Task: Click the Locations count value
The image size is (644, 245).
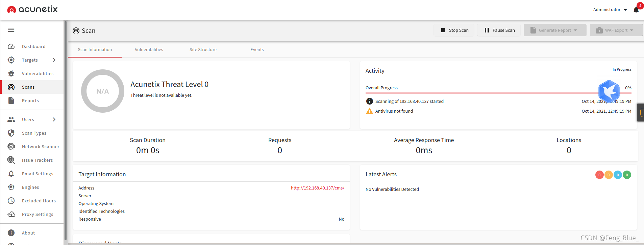Action: coord(569,150)
